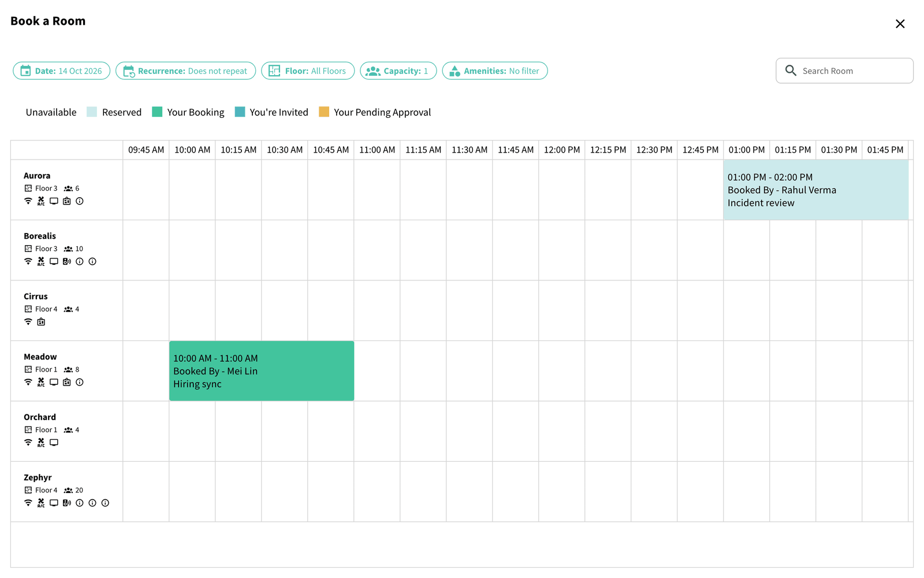The image size is (924, 578).
Task: Open Rahul Verma's Incident review reservation
Action: click(x=816, y=190)
